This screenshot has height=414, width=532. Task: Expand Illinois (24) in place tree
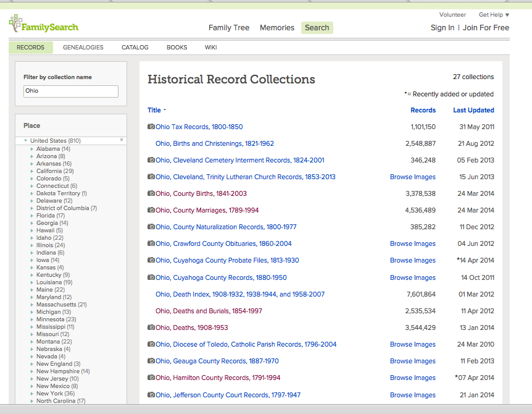click(x=32, y=245)
